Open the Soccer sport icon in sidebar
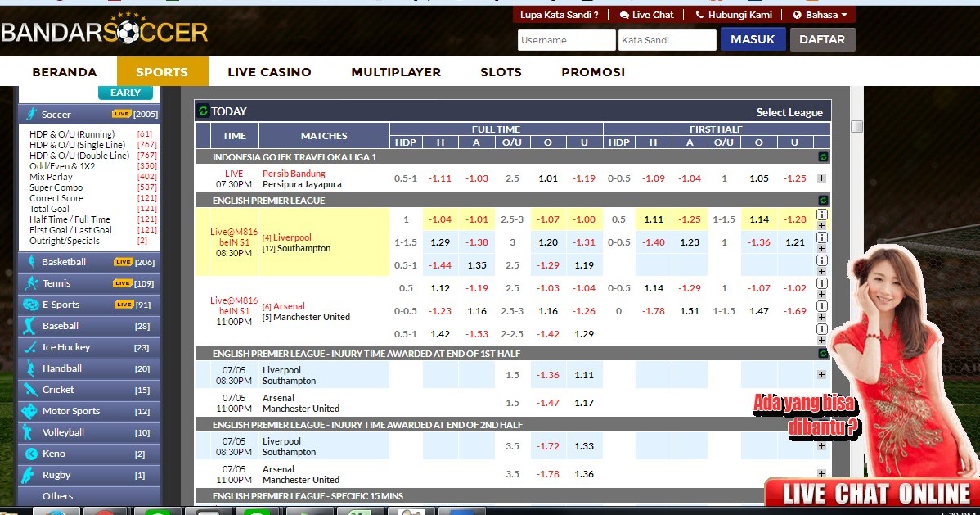The image size is (980, 515). tap(30, 114)
